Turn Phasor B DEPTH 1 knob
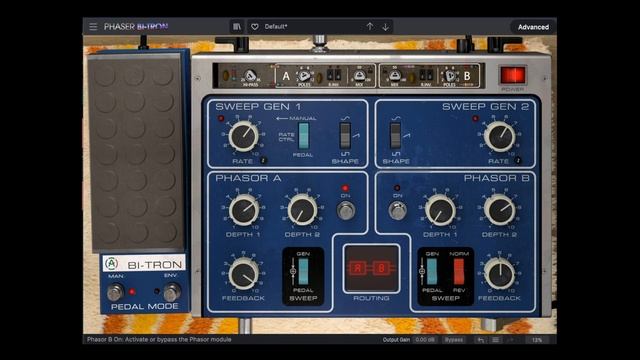The image size is (640, 360). [440, 210]
